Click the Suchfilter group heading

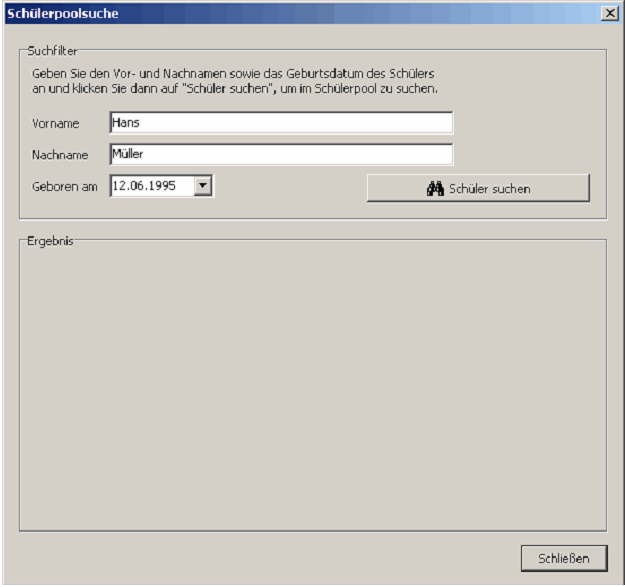coord(52,51)
